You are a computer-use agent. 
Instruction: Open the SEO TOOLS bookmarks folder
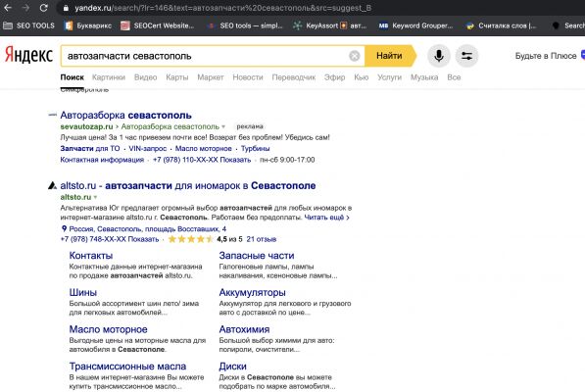pyautogui.click(x=28, y=25)
